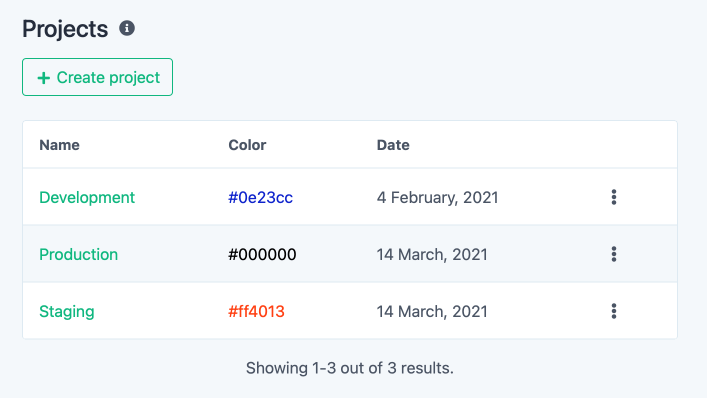The height and width of the screenshot is (398, 707).
Task: Open the Development row three-dot menu
Action: 614,197
